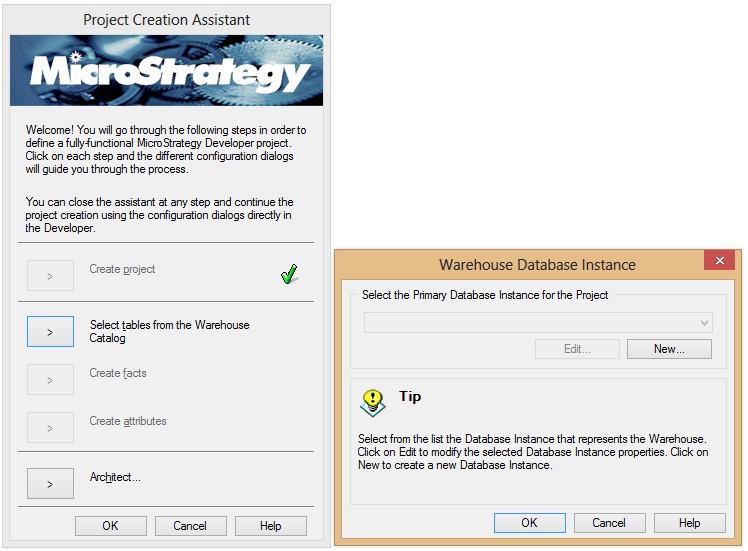Click the 'Create facts' label
The height and width of the screenshot is (551, 748).
tap(118, 373)
